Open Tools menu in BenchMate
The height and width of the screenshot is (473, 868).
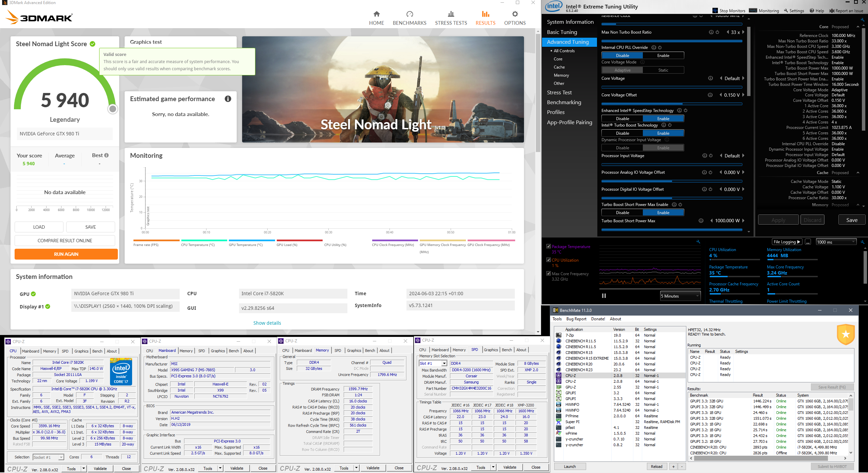pyautogui.click(x=557, y=319)
